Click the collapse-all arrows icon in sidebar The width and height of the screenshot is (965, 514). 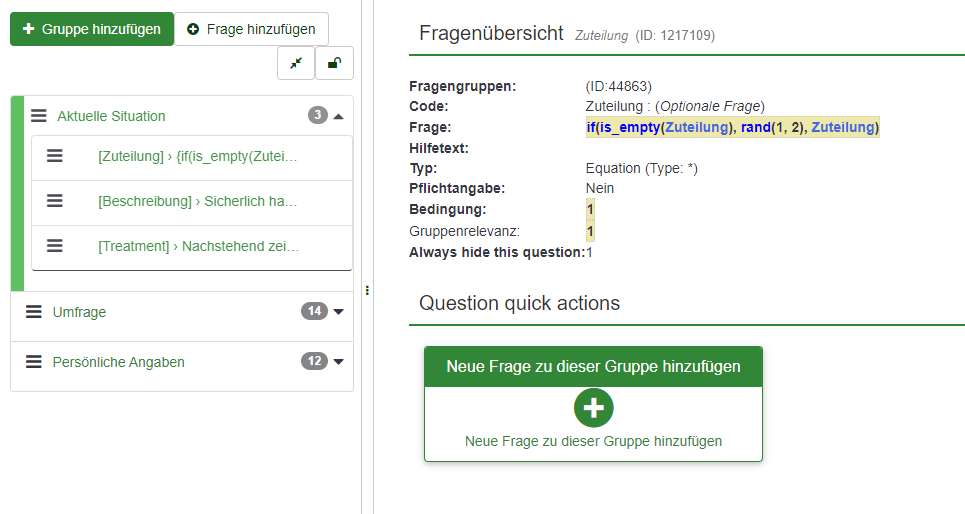pyautogui.click(x=296, y=63)
